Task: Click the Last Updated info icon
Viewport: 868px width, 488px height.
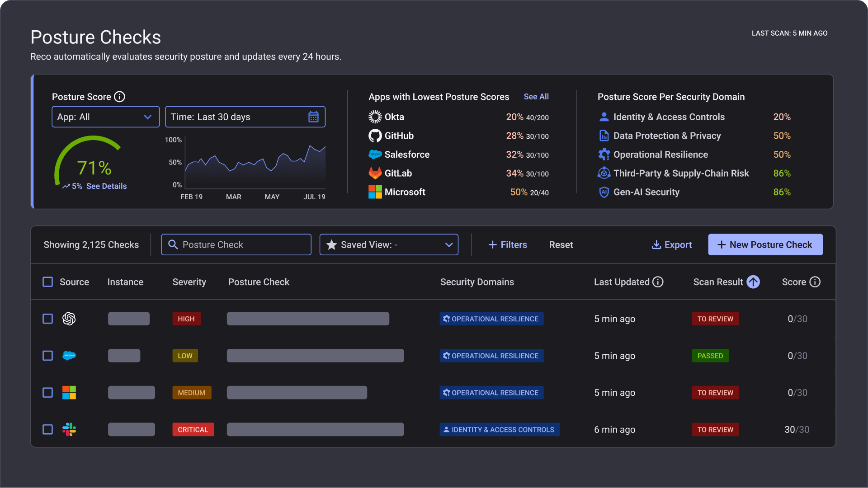Action: pos(658,282)
